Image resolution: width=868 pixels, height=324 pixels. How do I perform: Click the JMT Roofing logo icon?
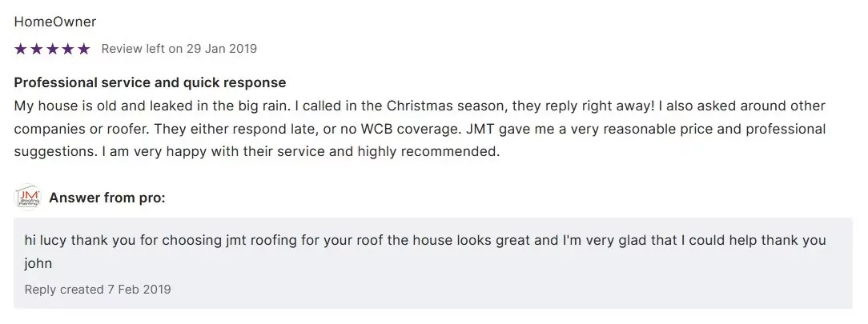[27, 198]
